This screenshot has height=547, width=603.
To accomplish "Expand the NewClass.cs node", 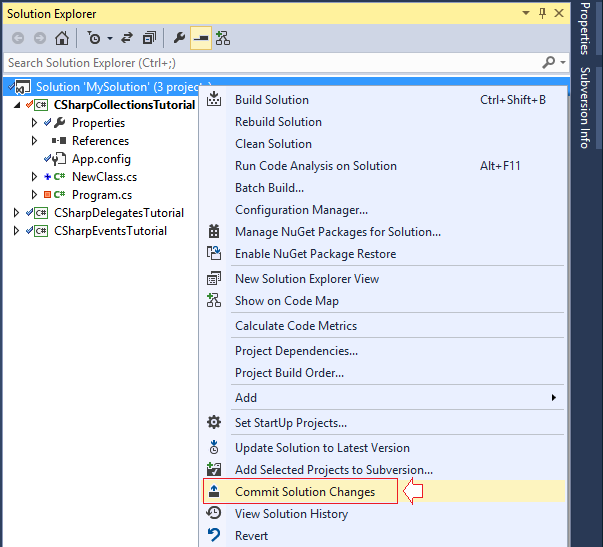I will pyautogui.click(x=34, y=177).
